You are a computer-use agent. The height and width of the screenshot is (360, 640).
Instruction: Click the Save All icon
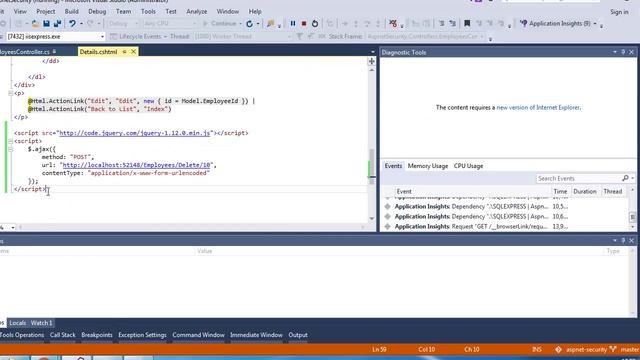pos(57,24)
